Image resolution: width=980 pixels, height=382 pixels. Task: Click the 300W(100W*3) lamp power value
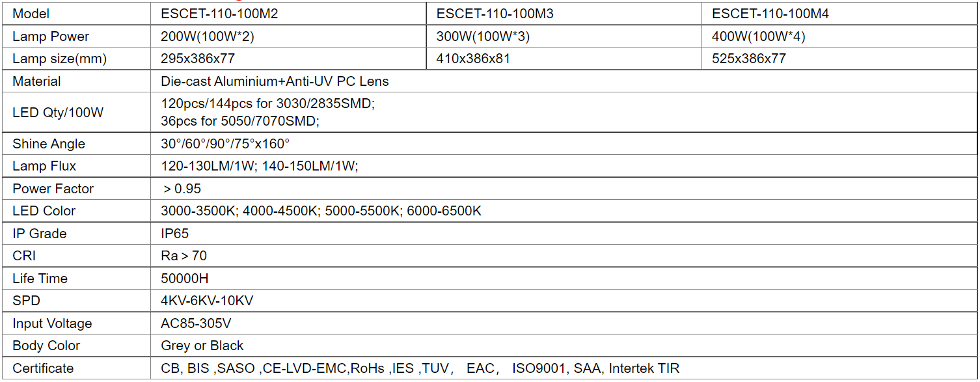tap(483, 36)
